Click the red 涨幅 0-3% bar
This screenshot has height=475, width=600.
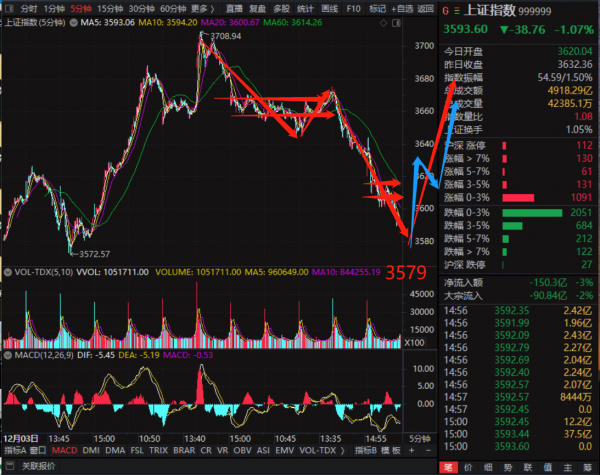tap(531, 198)
